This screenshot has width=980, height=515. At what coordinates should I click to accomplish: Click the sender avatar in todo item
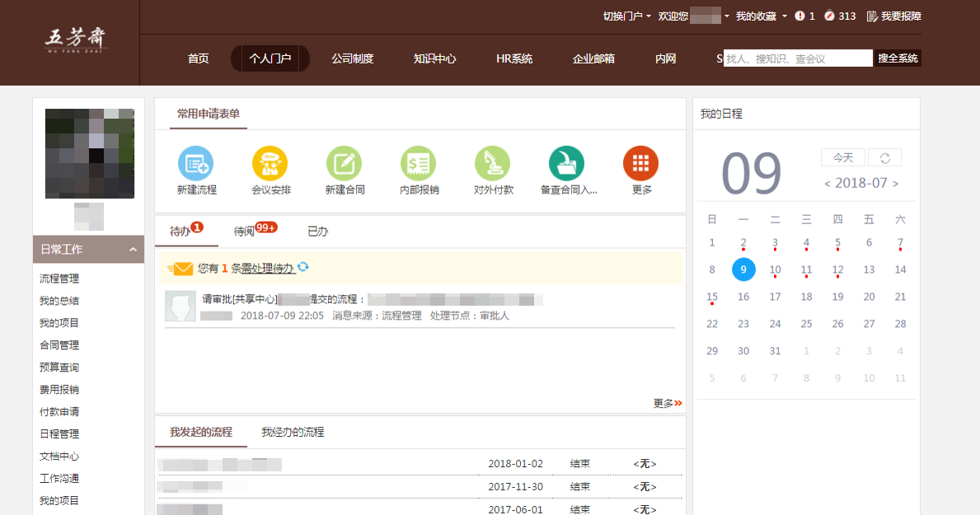coord(180,307)
